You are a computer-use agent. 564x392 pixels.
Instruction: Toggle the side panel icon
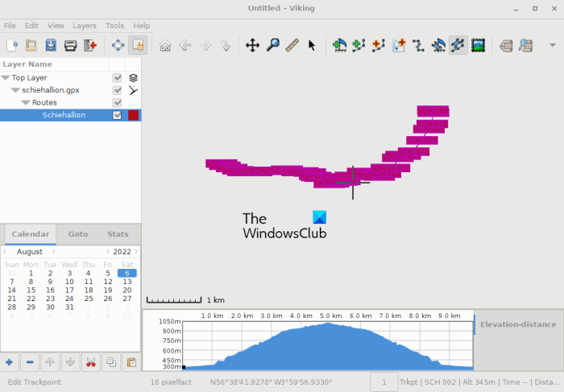pos(138,45)
